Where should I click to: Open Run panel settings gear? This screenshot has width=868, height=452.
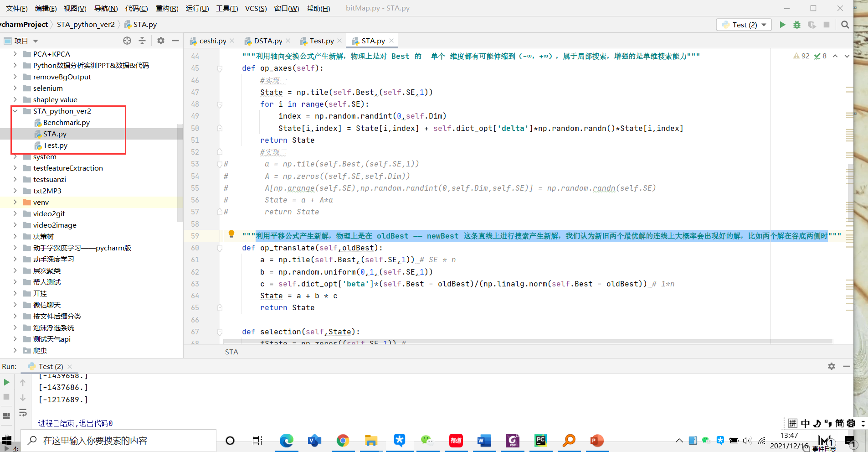(832, 366)
